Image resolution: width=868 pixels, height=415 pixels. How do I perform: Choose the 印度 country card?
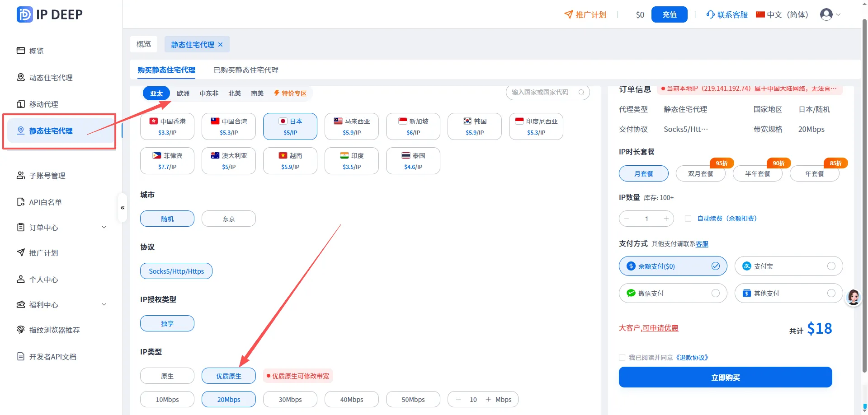(352, 161)
